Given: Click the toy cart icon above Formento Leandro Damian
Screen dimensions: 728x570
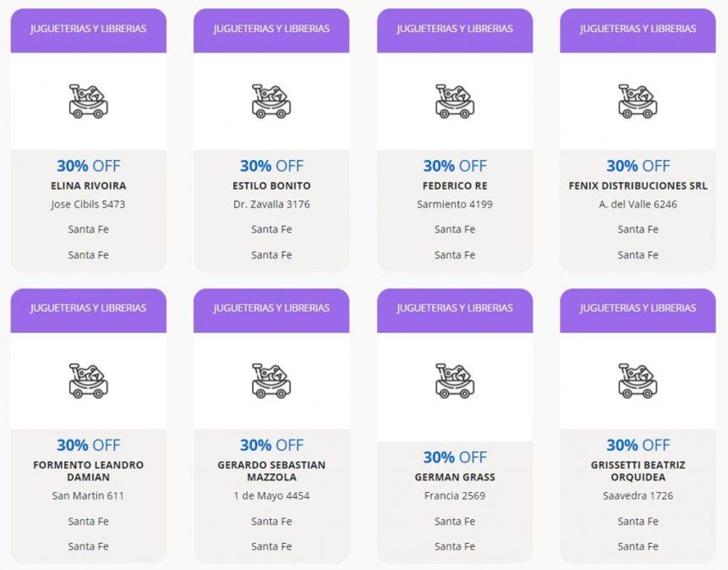Looking at the screenshot, I should tap(88, 381).
